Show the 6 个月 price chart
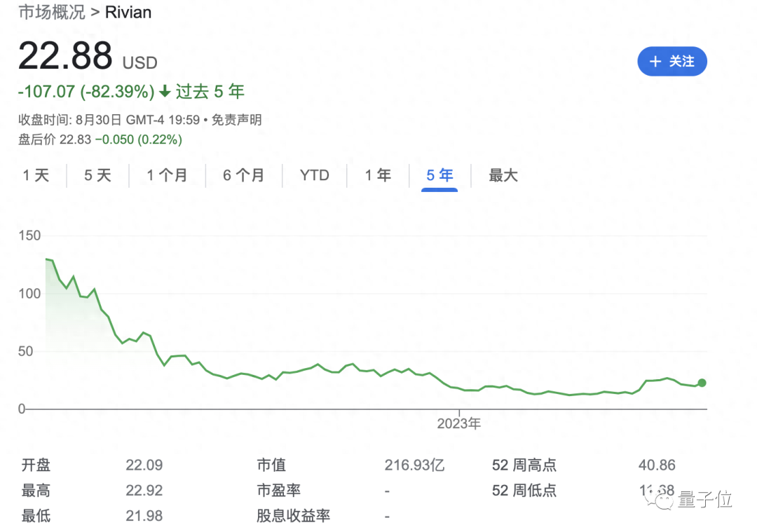Image resolution: width=757 pixels, height=532 pixels. [243, 175]
